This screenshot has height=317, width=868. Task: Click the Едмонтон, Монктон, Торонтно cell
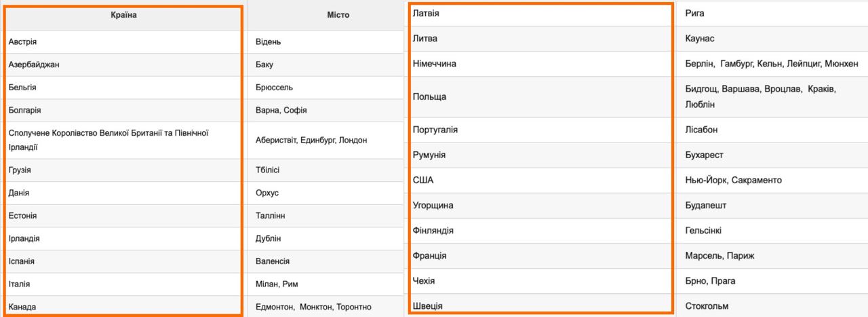(x=313, y=307)
